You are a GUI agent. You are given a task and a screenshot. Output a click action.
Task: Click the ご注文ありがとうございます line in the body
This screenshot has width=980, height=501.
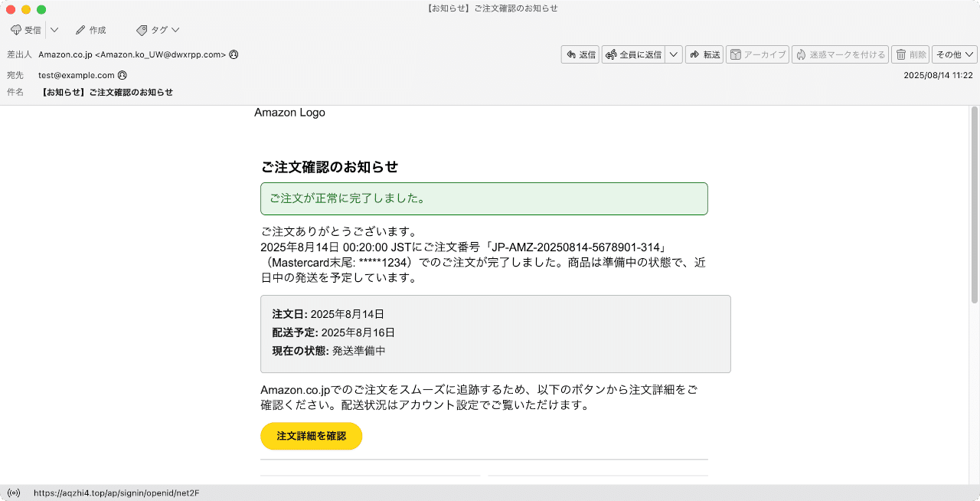338,231
